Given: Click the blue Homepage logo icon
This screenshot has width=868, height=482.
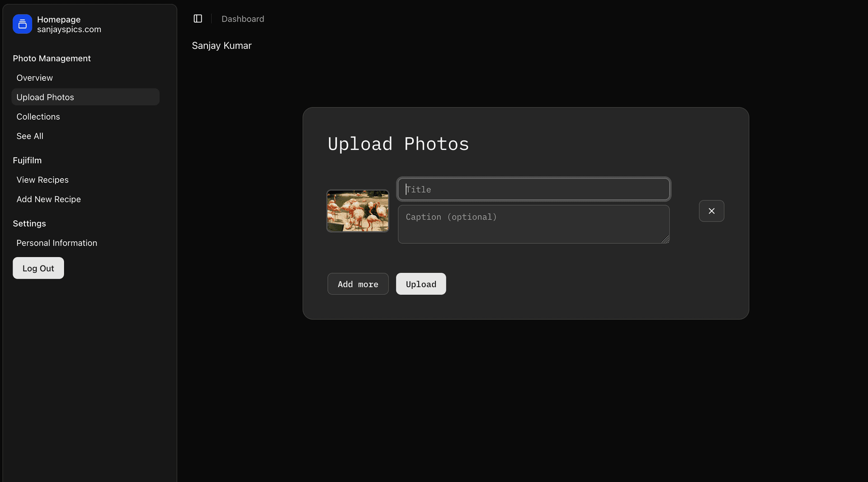Looking at the screenshot, I should tap(22, 24).
